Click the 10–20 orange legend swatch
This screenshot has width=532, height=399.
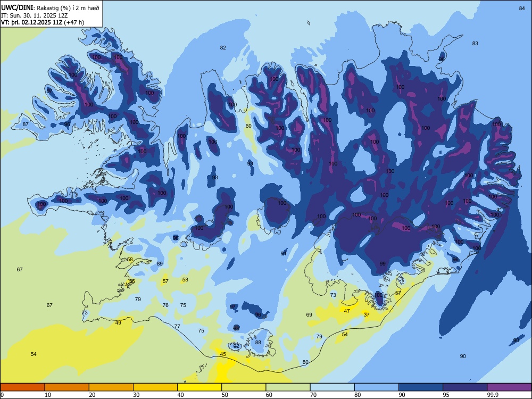tap(67, 387)
